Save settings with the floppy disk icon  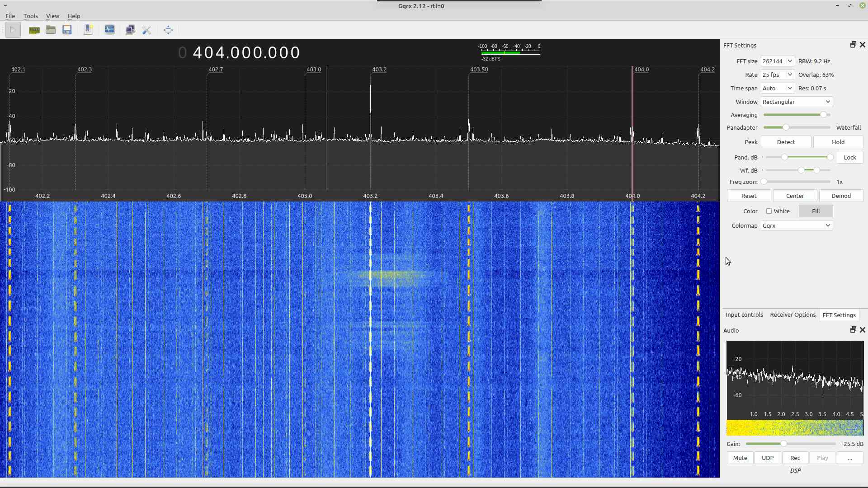[67, 30]
